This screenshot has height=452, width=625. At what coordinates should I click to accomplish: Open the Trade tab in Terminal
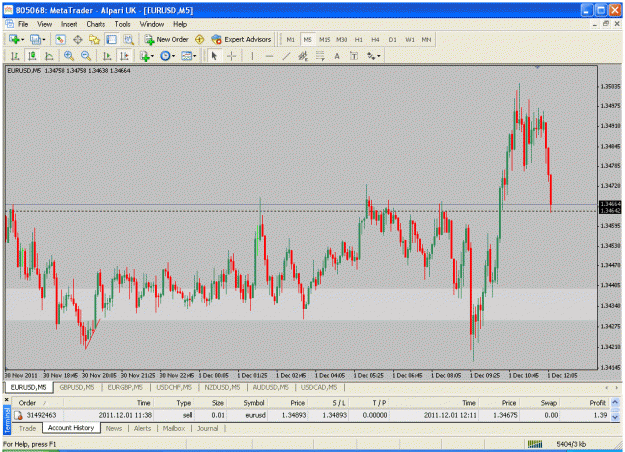(x=27, y=428)
